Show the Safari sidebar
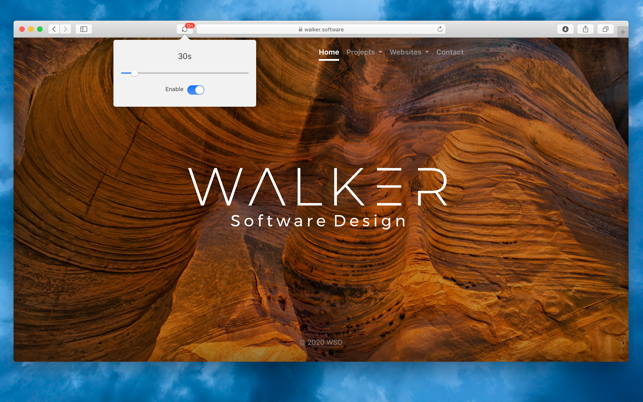Viewport: 643px width, 402px height. [x=84, y=29]
